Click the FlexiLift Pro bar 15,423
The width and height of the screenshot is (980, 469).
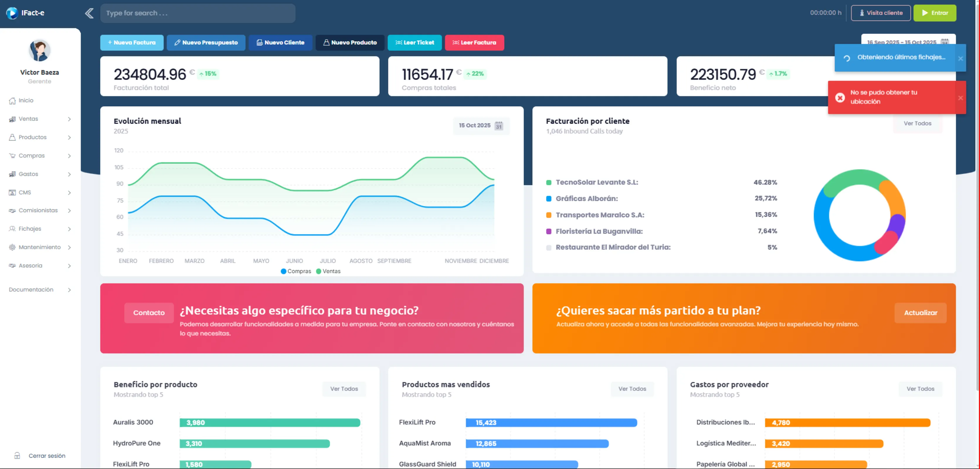(551, 423)
